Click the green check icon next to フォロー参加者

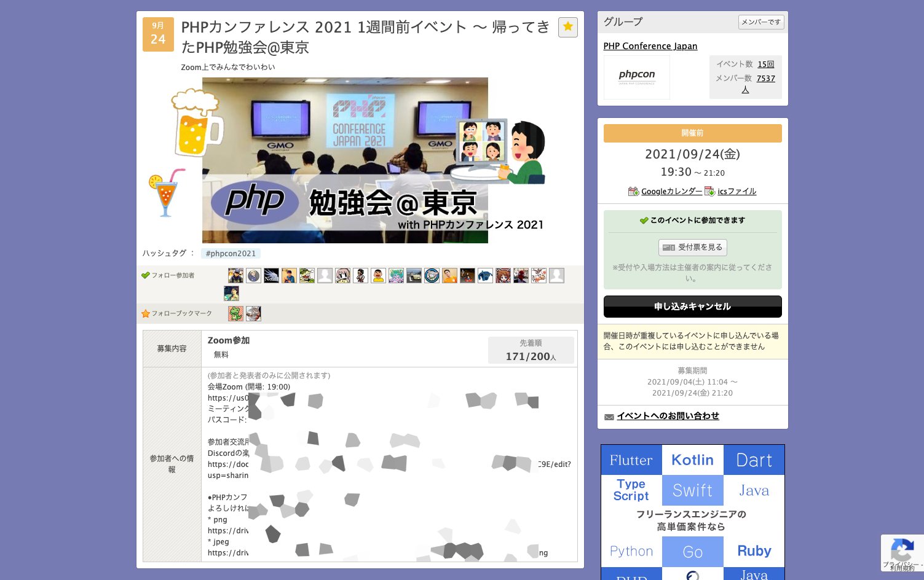[145, 275]
